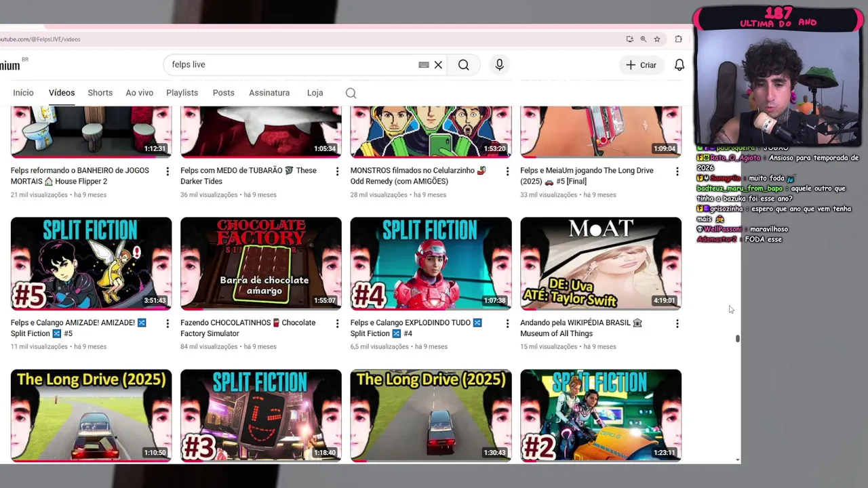Search within channel using magnifier icon
Image resolution: width=868 pixels, height=488 pixels.
(x=351, y=94)
